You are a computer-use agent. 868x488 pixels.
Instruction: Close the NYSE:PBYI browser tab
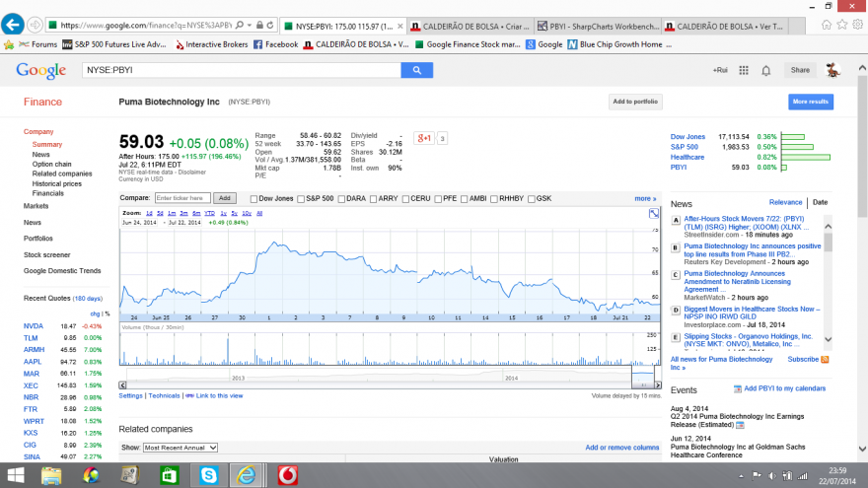pos(400,26)
